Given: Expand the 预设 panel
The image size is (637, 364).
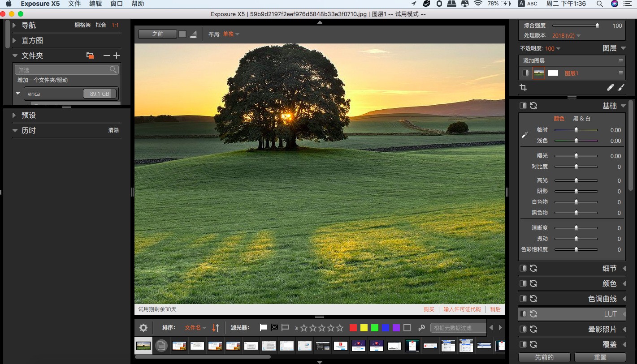Looking at the screenshot, I should coord(14,115).
